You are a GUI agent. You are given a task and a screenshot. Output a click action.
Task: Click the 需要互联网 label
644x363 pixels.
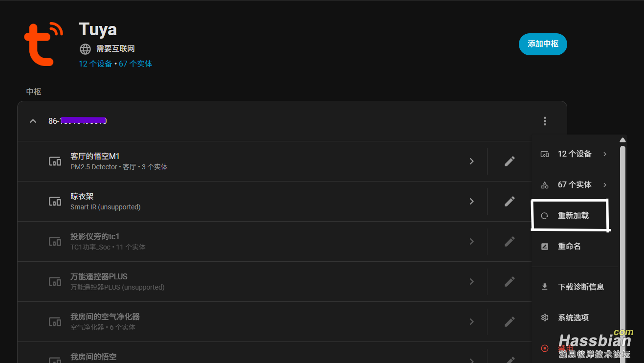pos(115,49)
